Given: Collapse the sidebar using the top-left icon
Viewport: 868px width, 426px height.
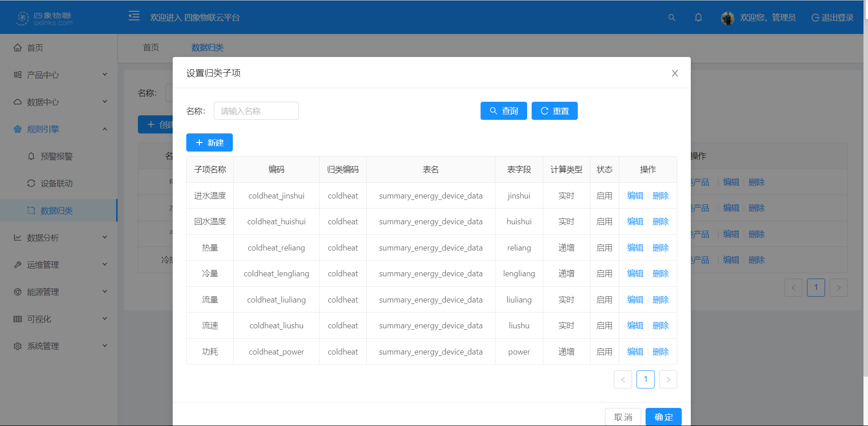Looking at the screenshot, I should tap(134, 16).
